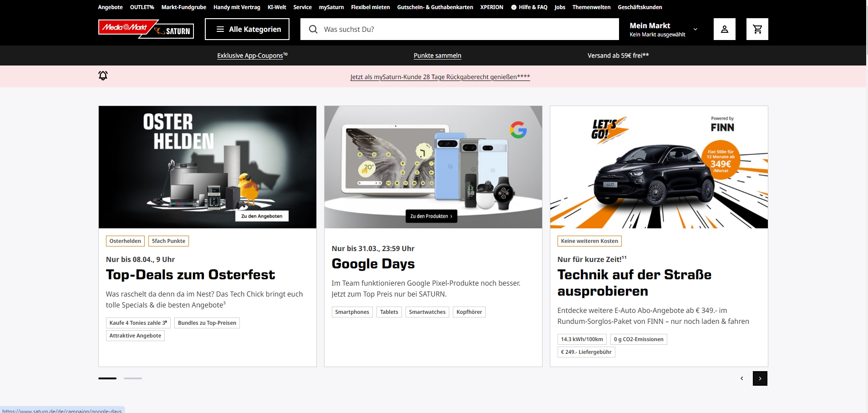Screen dimensions: 868x413
Task: Click the 14.3 kWh/100km tag
Action: pyautogui.click(x=582, y=339)
